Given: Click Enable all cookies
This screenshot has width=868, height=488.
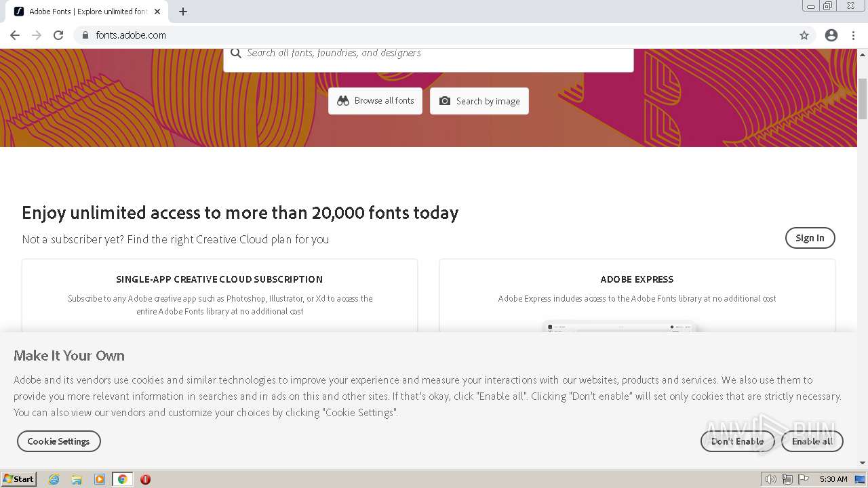Looking at the screenshot, I should coord(812,441).
